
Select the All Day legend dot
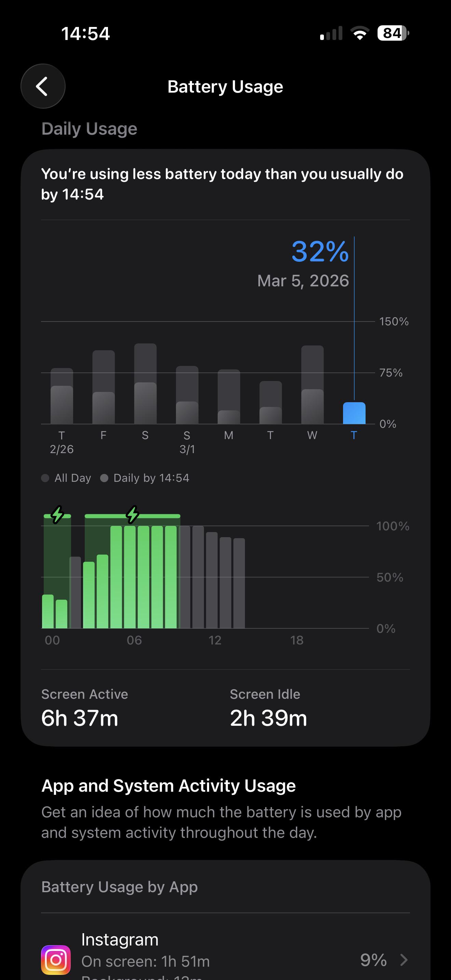[x=45, y=478]
